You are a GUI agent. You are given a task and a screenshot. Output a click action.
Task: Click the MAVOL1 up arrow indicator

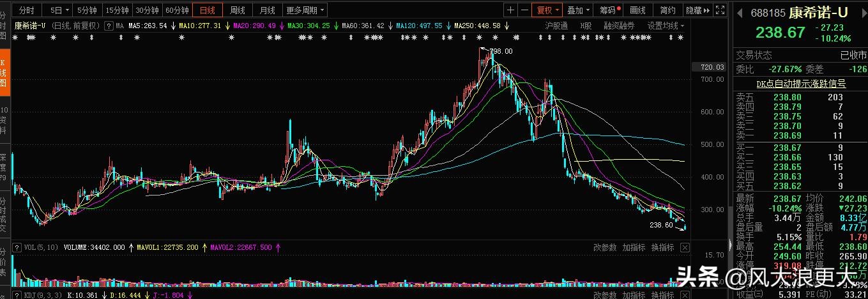pyautogui.click(x=204, y=247)
